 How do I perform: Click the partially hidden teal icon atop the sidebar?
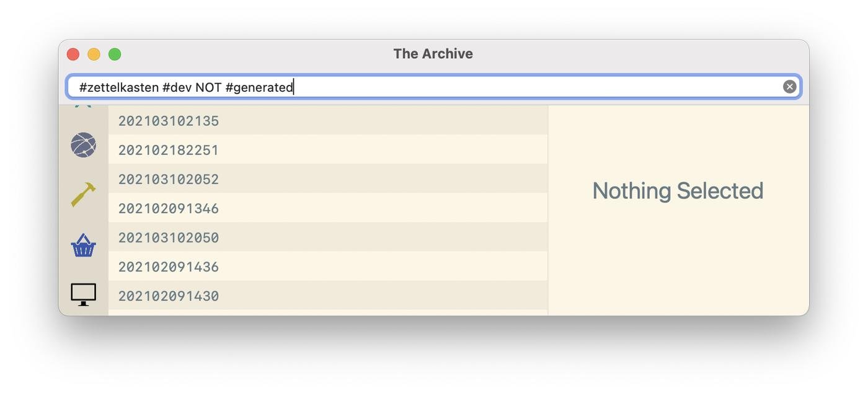[x=83, y=107]
